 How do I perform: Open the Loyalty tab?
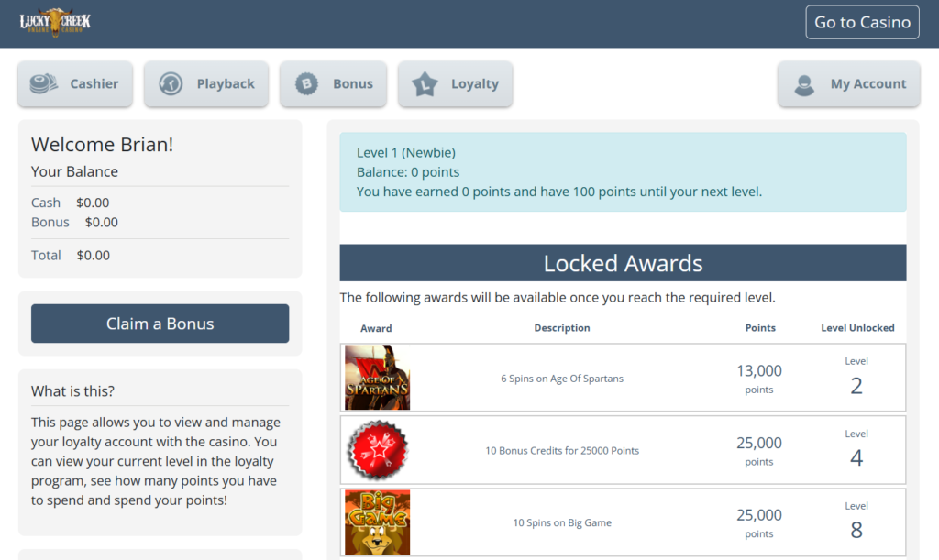pyautogui.click(x=455, y=83)
